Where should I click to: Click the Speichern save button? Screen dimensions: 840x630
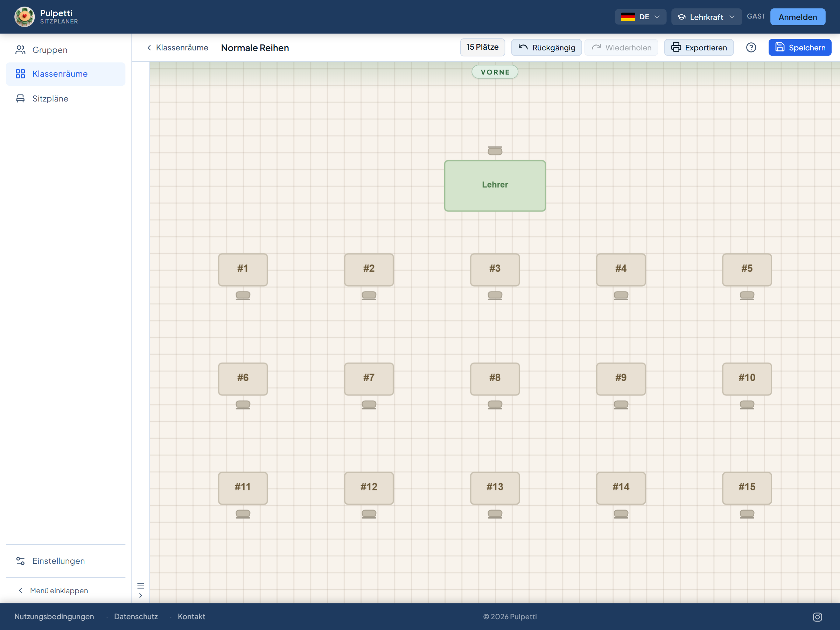[x=800, y=48]
